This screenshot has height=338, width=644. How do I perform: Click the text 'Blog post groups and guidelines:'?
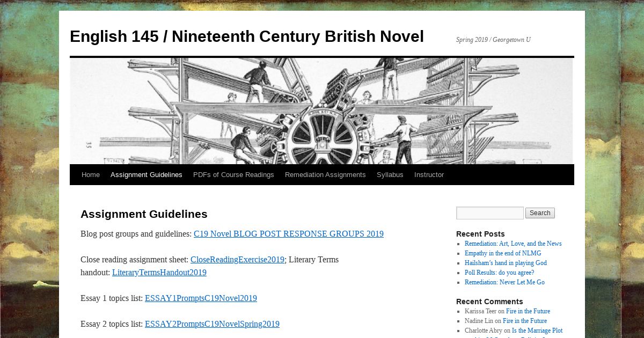136,234
